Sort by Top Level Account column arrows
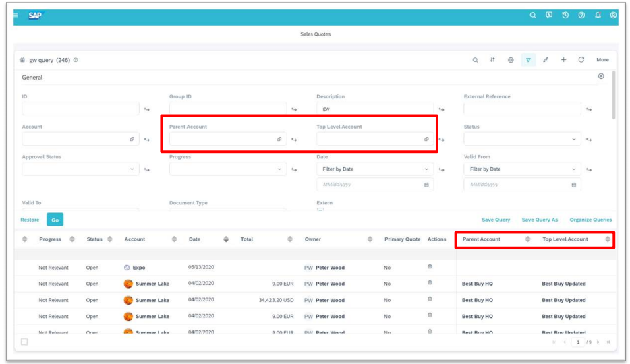The height and width of the screenshot is (364, 630). [608, 239]
